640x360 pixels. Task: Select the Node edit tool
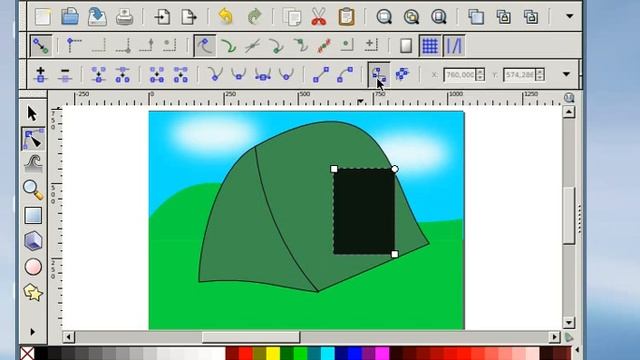pos(33,139)
